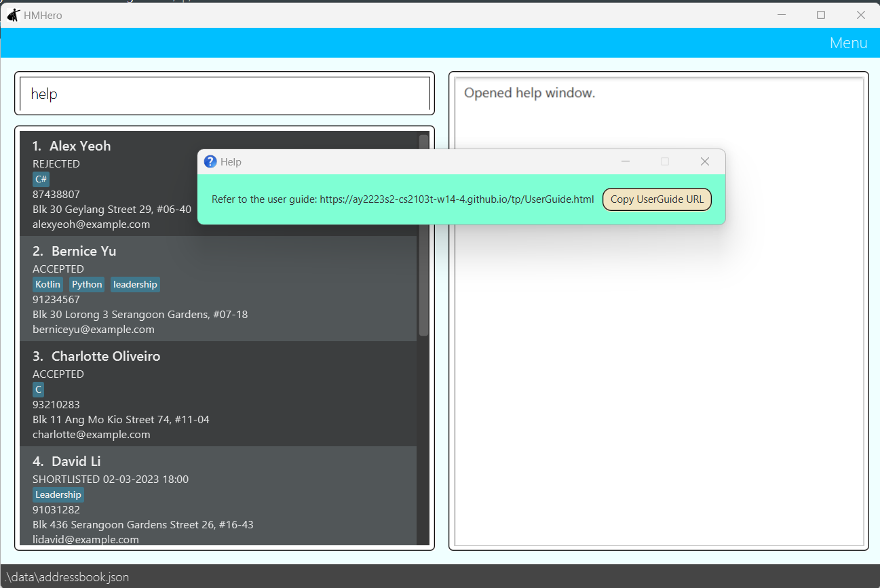Click the Copy UserGuide URL button
Viewport: 880px width, 588px height.
point(656,199)
